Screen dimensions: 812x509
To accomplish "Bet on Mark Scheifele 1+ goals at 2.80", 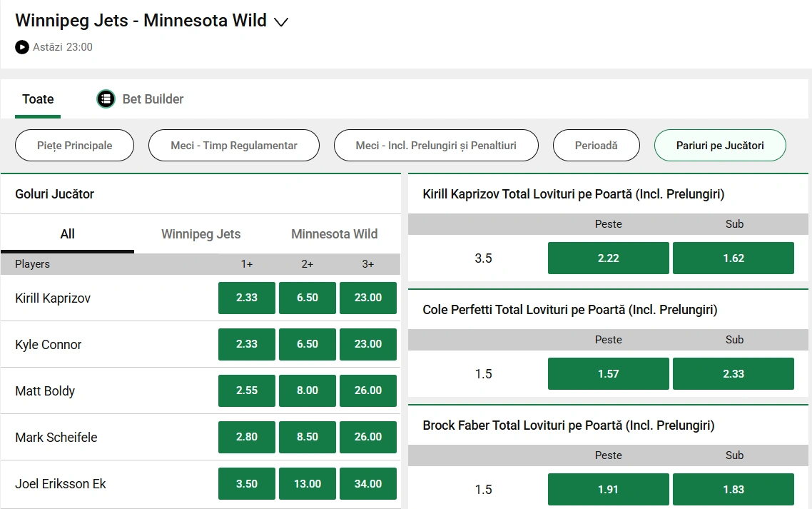I will (x=246, y=437).
